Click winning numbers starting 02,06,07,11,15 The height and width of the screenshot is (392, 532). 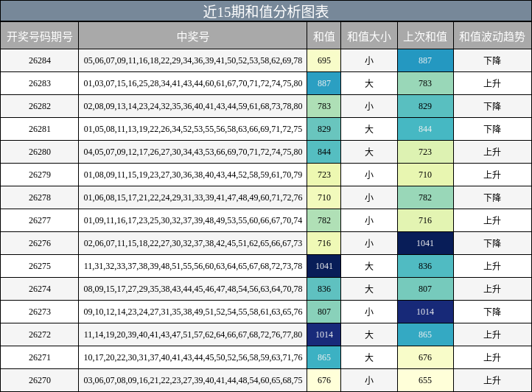tap(193, 243)
